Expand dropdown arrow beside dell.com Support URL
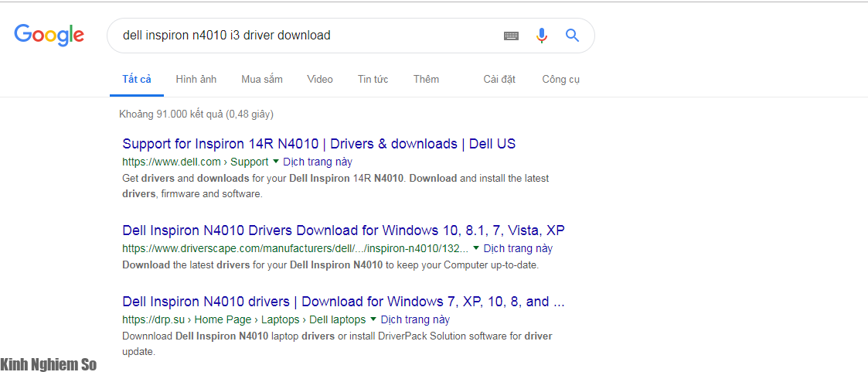Image resolution: width=868 pixels, height=372 pixels. tap(276, 162)
